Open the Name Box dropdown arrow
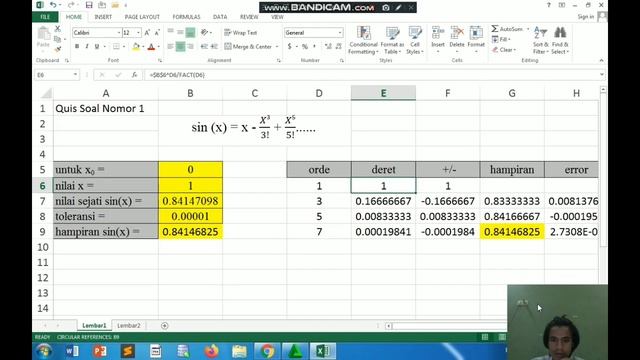The width and height of the screenshot is (640, 360). click(76, 75)
